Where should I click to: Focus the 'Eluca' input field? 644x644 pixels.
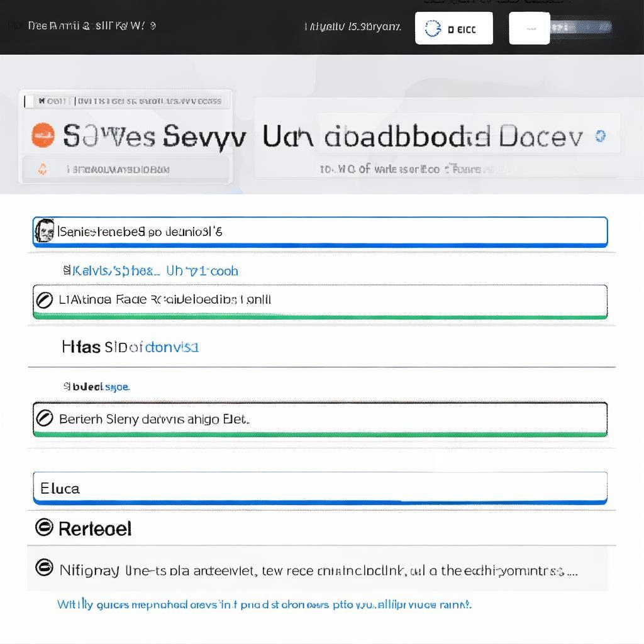(320, 488)
